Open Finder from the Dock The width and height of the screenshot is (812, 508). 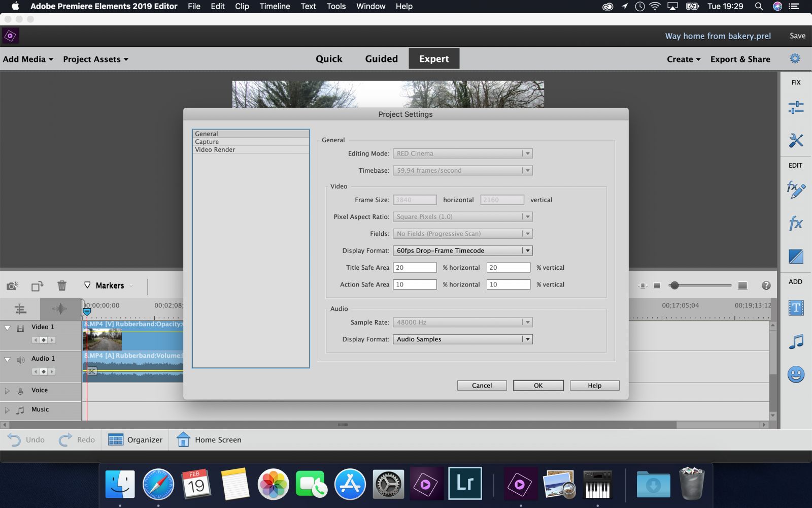coord(120,484)
